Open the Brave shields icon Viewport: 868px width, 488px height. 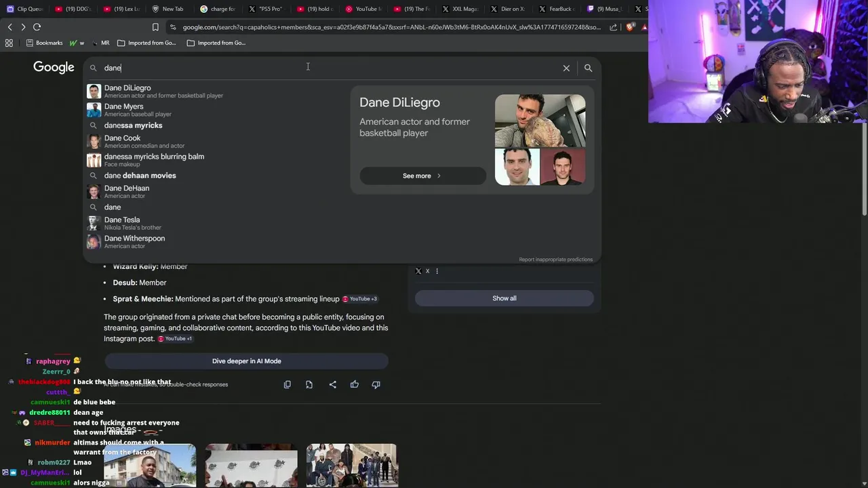coord(631,27)
